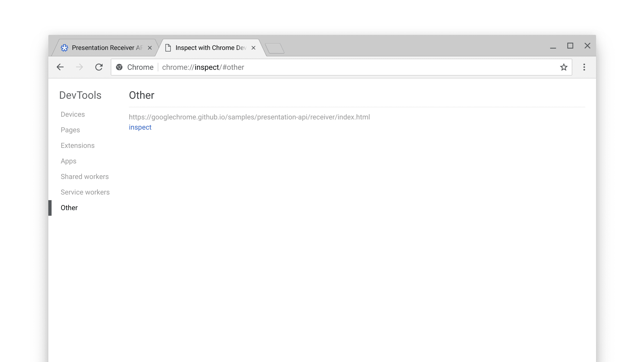Expand the Shared workers section
This screenshot has height=362, width=644.
[85, 176]
